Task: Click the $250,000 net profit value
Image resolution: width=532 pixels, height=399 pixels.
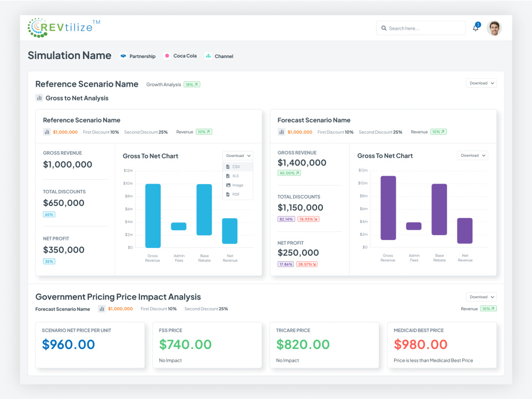Action: point(298,253)
